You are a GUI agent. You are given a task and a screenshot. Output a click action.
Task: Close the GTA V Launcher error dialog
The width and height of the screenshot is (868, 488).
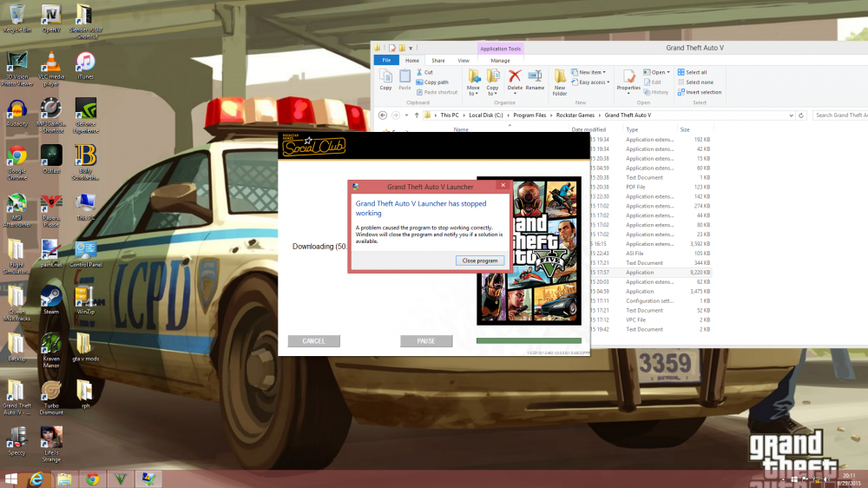tap(503, 185)
